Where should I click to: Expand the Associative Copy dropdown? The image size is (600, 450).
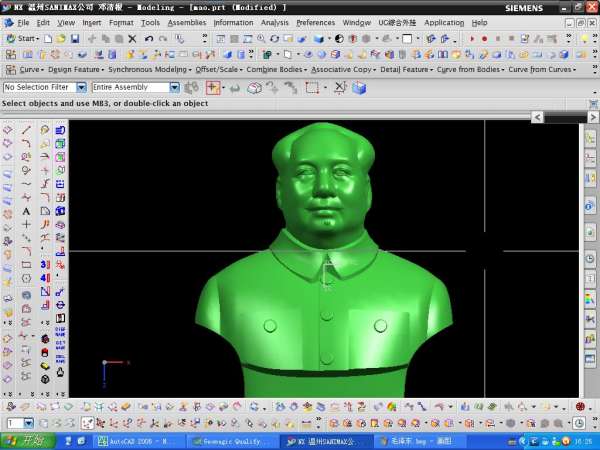pyautogui.click(x=343, y=70)
